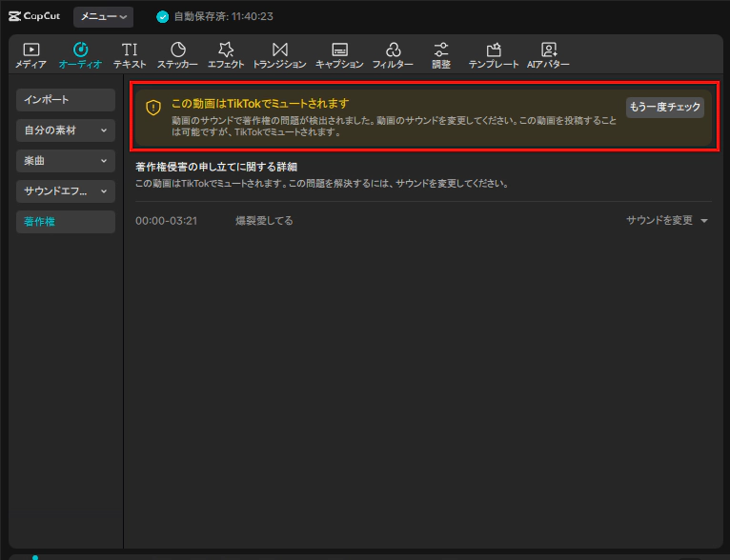This screenshot has width=730, height=560.
Task: Open the テンプレート templates panel
Action: pos(494,55)
